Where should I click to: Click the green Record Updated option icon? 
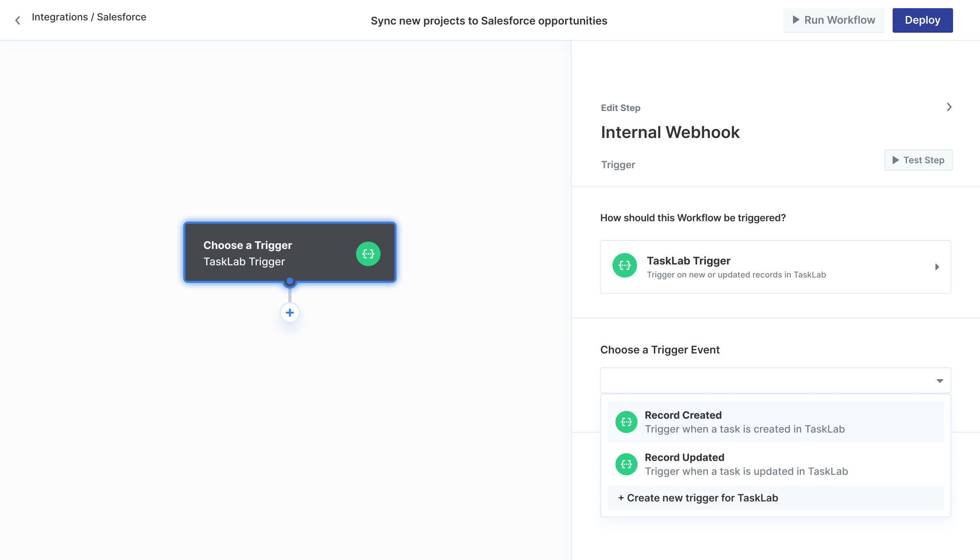click(626, 464)
